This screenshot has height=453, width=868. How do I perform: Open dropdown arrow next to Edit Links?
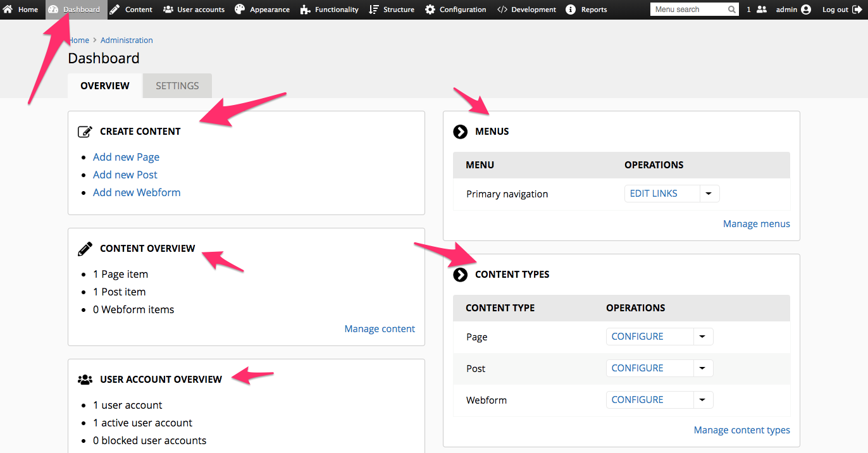(x=709, y=194)
